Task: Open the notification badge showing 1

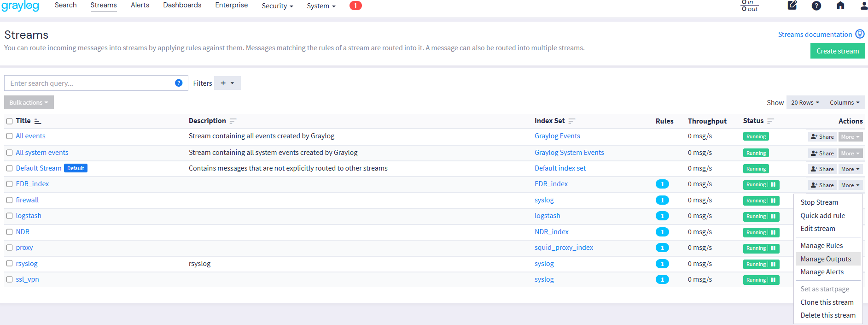Action: tap(355, 6)
